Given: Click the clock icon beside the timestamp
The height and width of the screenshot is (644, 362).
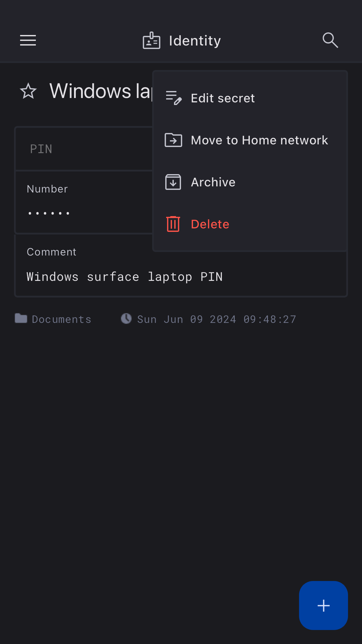Looking at the screenshot, I should [x=126, y=318].
